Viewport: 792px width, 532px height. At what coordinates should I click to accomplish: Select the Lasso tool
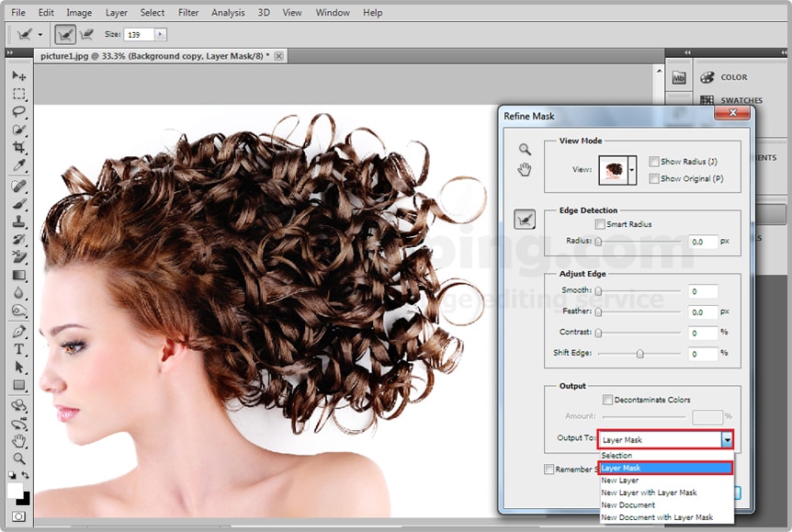18,111
